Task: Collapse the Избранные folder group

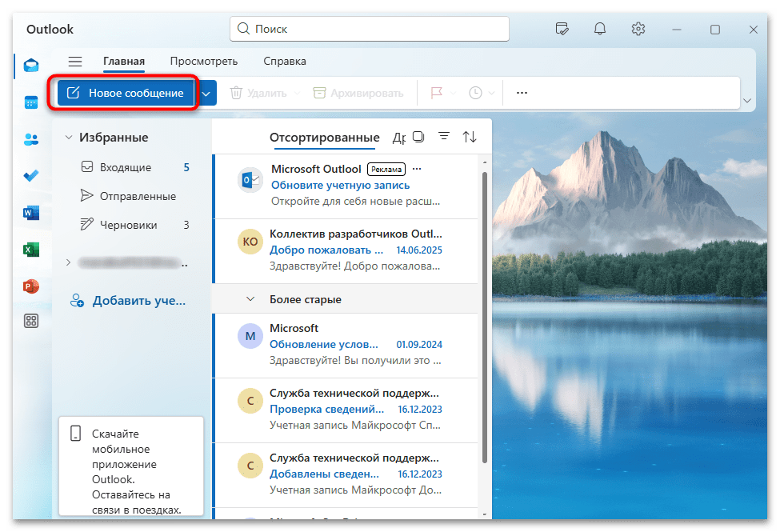Action: click(x=69, y=138)
